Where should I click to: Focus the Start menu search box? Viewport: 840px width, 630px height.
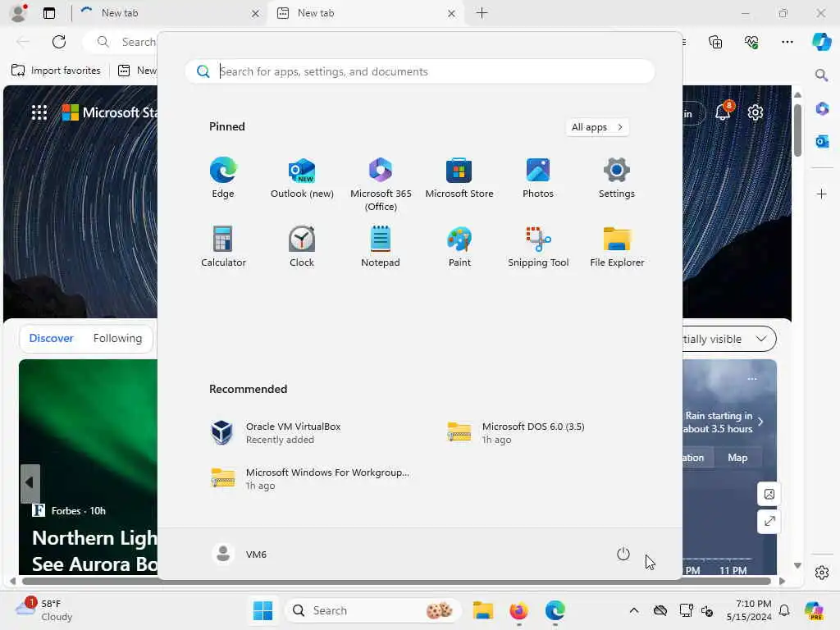tap(420, 71)
